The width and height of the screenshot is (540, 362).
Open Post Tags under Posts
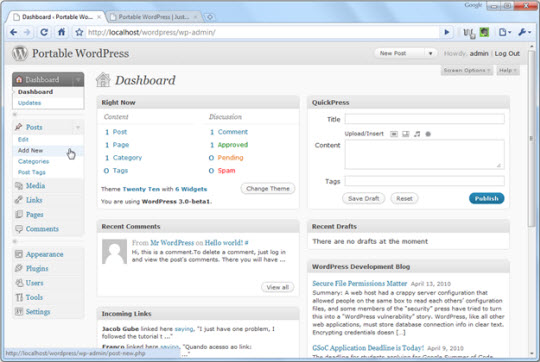coord(32,172)
